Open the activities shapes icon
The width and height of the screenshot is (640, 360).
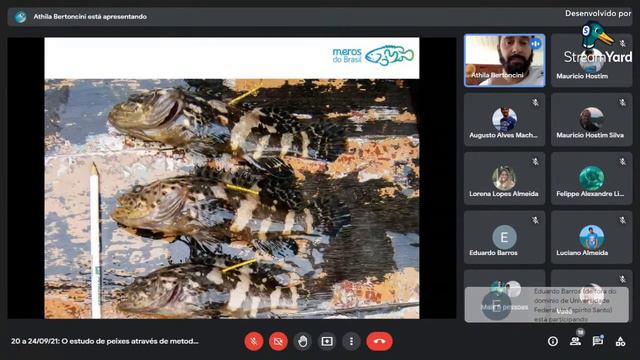click(x=620, y=341)
